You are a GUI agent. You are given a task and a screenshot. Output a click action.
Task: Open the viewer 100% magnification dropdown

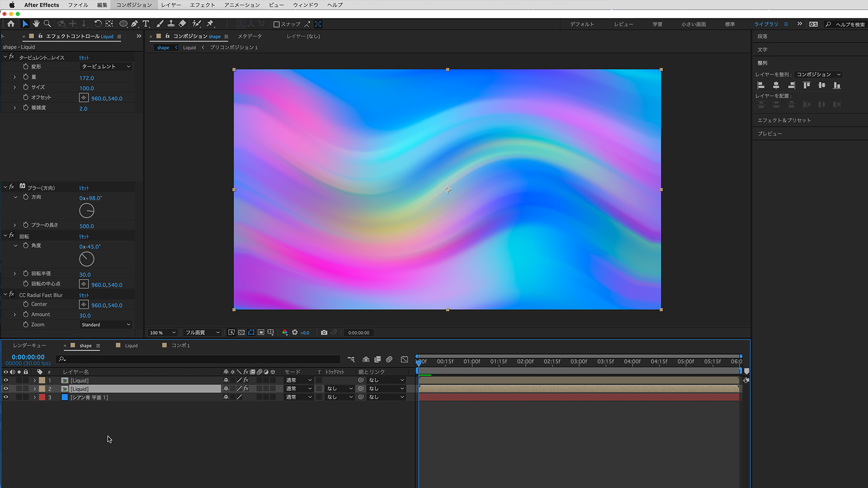click(x=163, y=333)
